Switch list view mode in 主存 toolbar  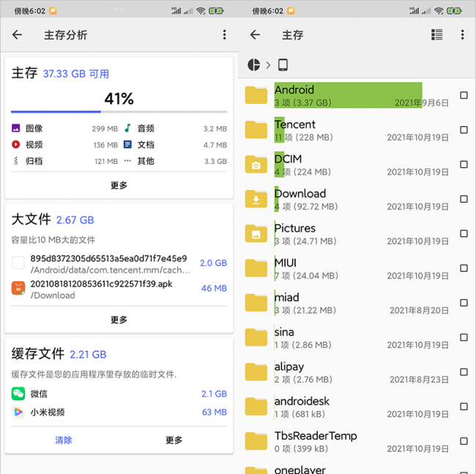coord(437,34)
